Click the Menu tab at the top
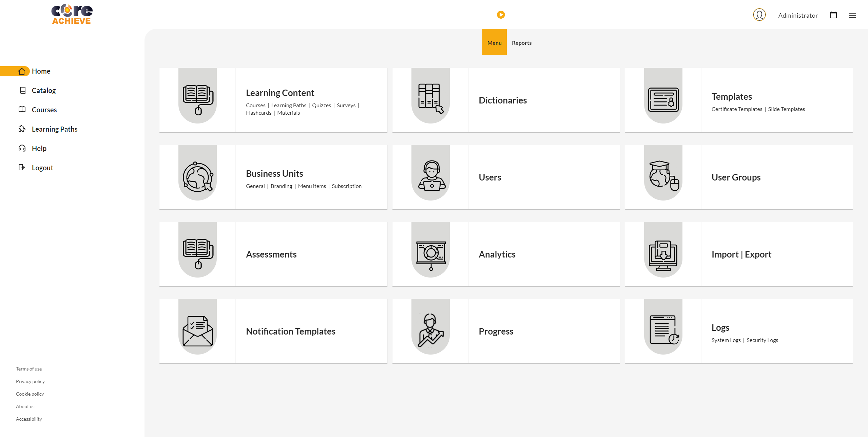 (x=494, y=42)
